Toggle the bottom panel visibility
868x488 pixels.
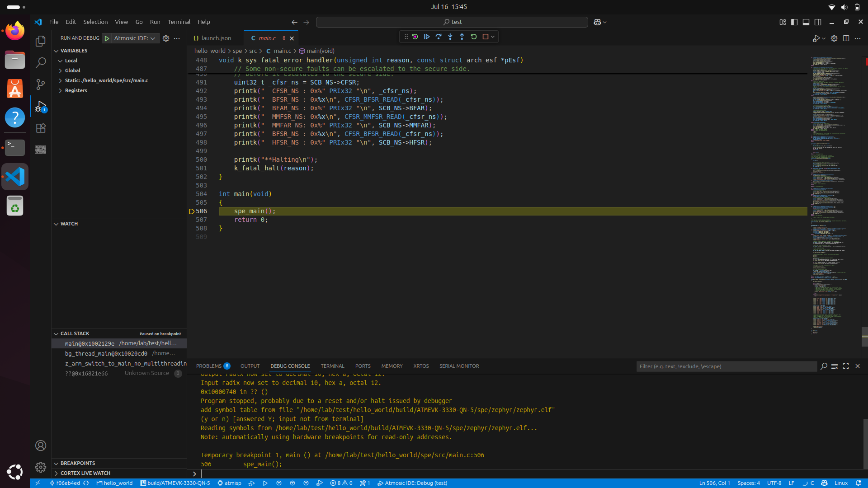[x=806, y=22]
